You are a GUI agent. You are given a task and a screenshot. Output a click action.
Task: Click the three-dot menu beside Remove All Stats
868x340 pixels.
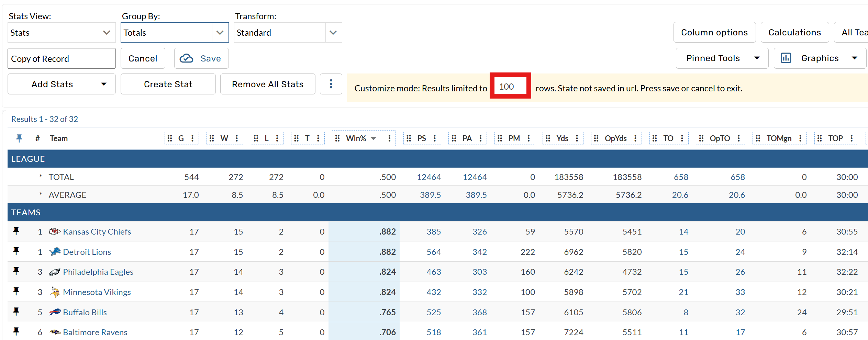[331, 84]
